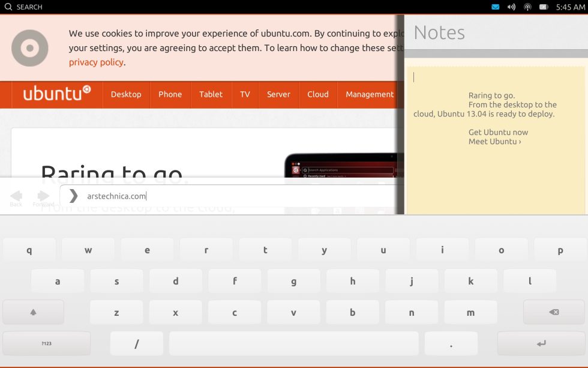Tap the browser Back arrow
The height and width of the screenshot is (368, 588).
16,195
